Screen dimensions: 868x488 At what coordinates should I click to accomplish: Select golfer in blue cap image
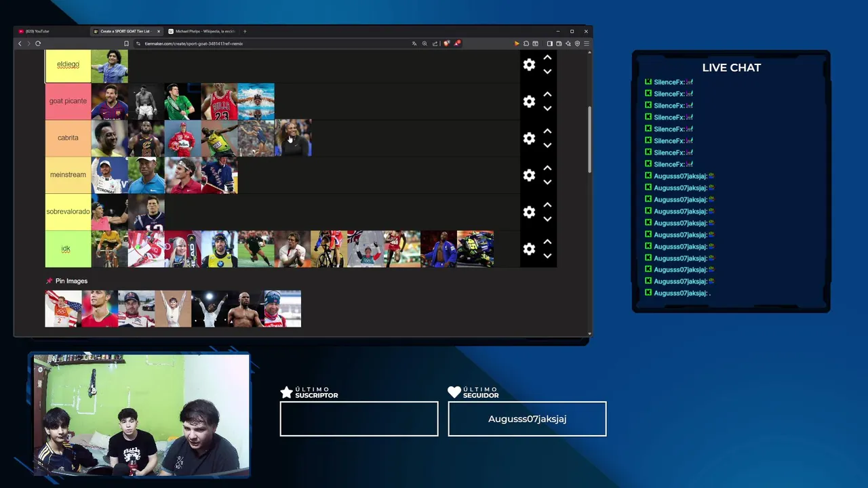(146, 175)
